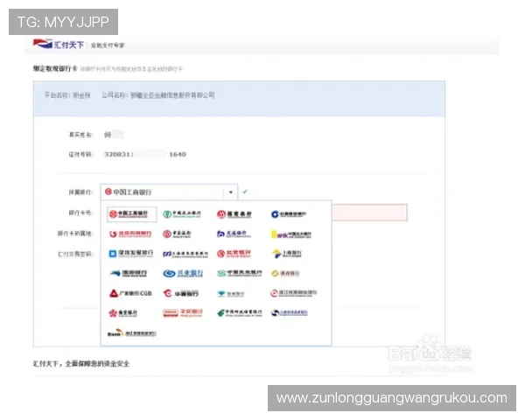Select 上海农村商业银行 logo

coord(290,313)
